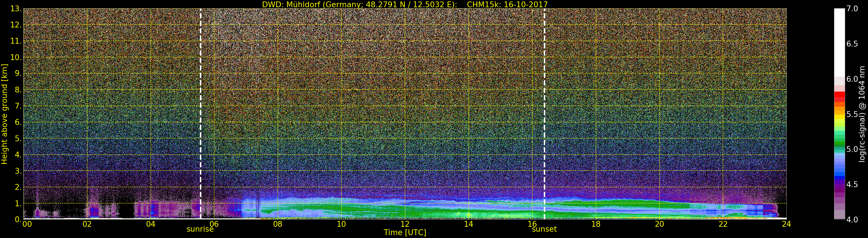Click the 'CHM15k: 16-10-2017' title text

pos(507,4)
